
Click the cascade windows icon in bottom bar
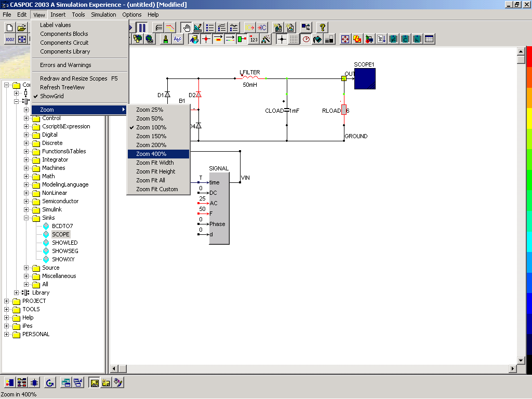78,383
